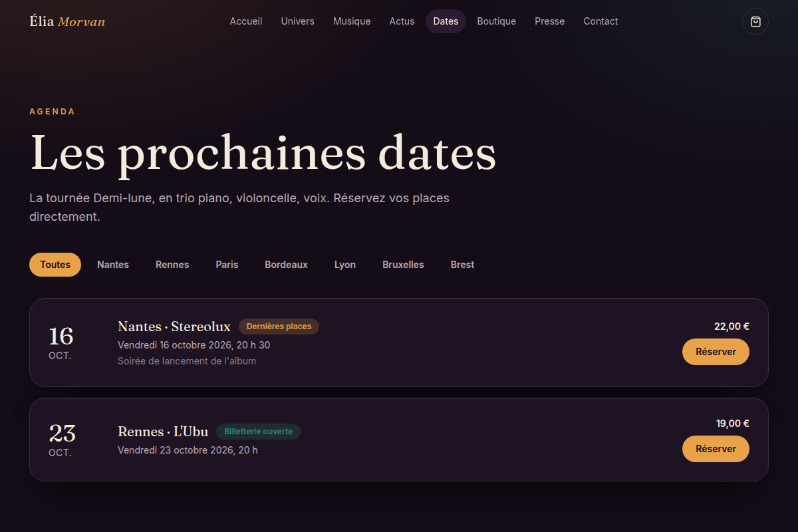
Task: Filter dates by Rennes
Action: point(172,265)
